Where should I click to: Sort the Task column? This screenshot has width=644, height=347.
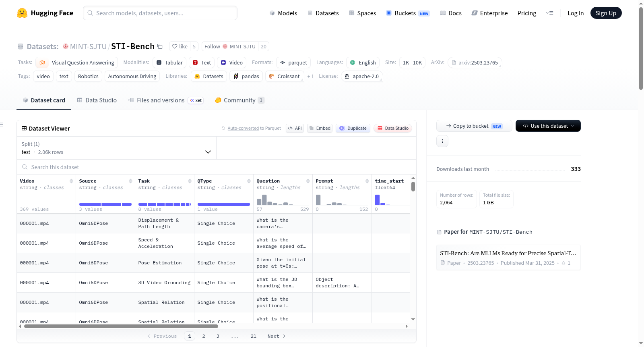(190, 181)
